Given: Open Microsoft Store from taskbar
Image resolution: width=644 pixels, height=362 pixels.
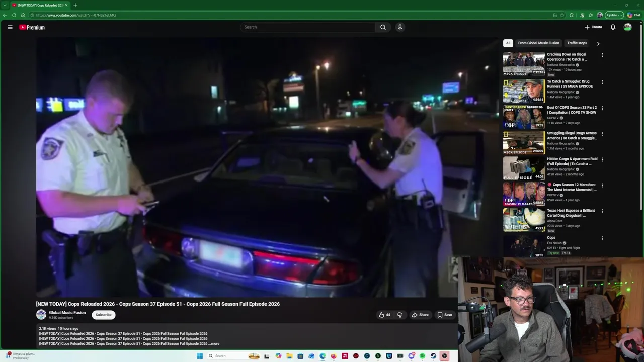Looking at the screenshot, I should point(300,356).
